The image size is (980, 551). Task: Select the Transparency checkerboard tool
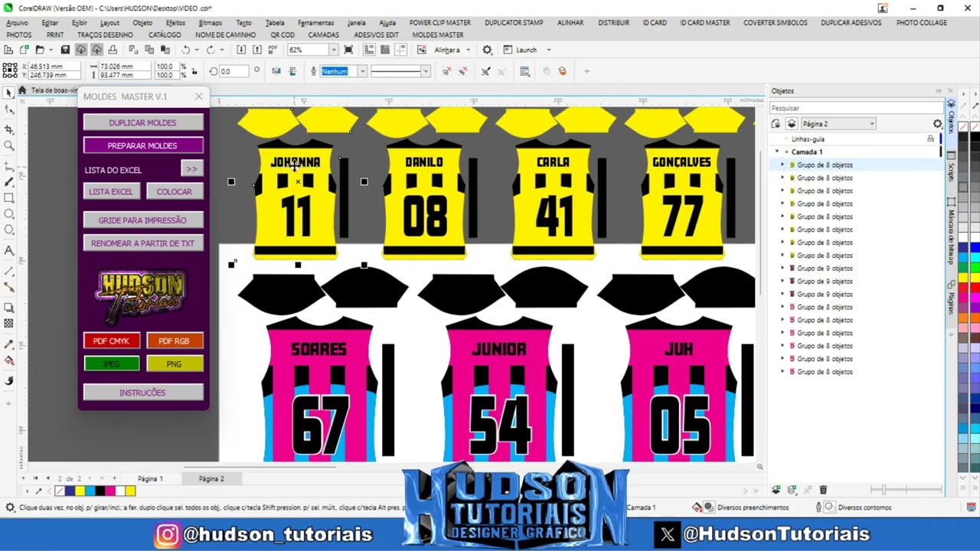8,324
